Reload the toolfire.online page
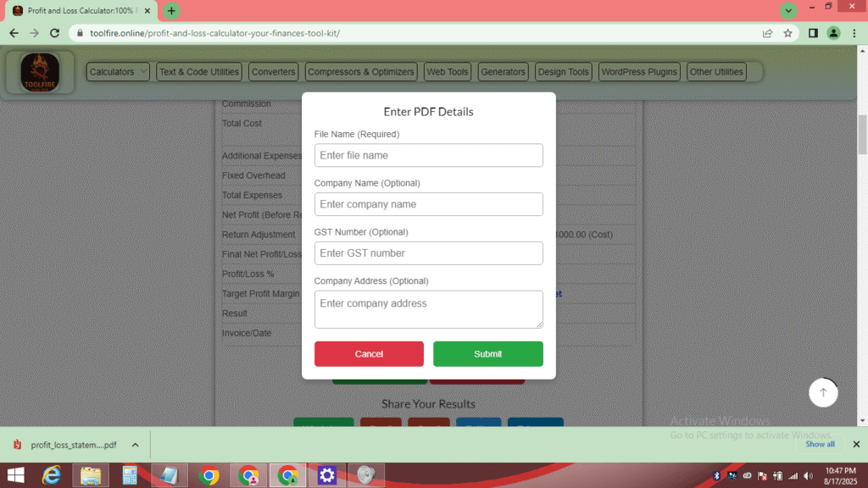 point(54,33)
